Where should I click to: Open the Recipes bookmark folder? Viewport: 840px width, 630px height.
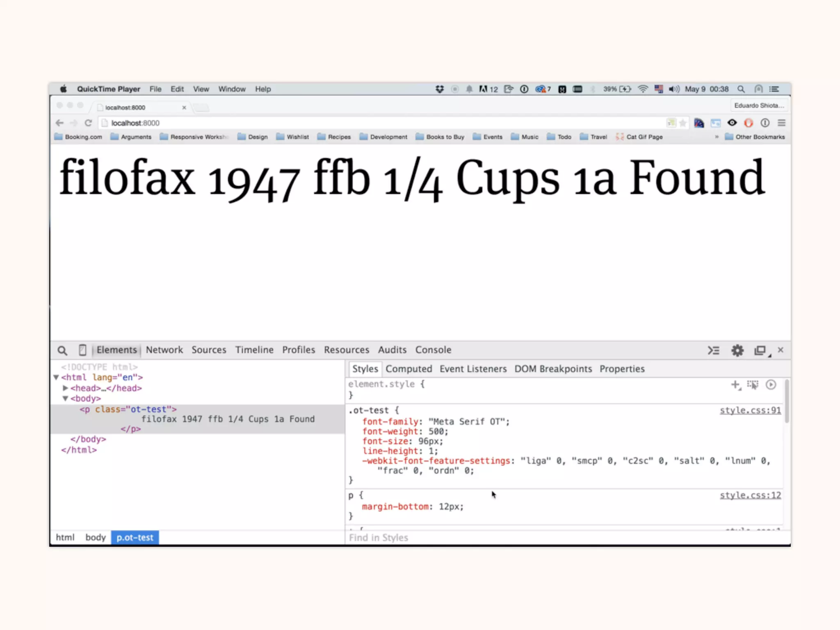(x=334, y=137)
